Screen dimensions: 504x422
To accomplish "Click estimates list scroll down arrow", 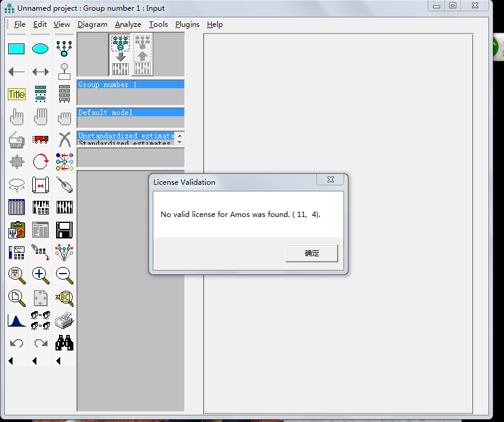I will (x=180, y=142).
